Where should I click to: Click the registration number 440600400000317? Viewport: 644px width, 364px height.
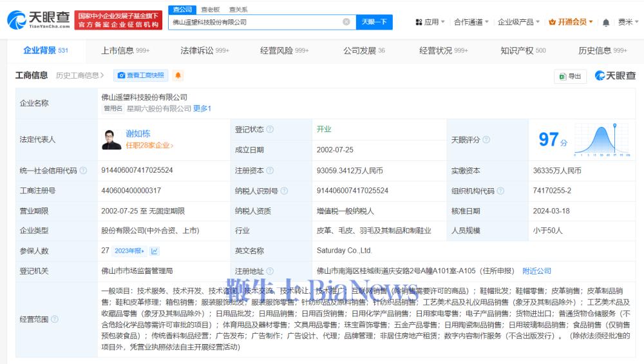131,191
